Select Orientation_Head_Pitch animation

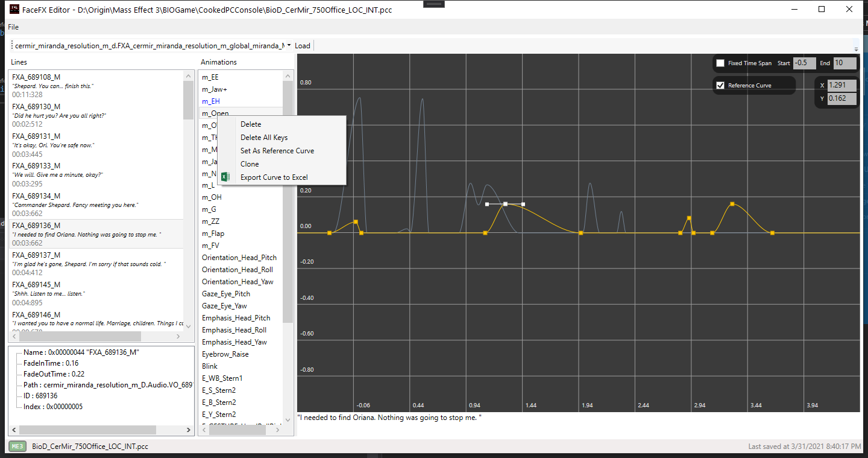pyautogui.click(x=239, y=258)
